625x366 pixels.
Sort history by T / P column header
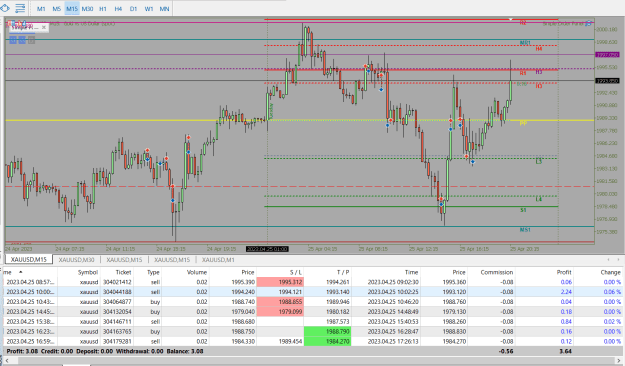pyautogui.click(x=343, y=272)
